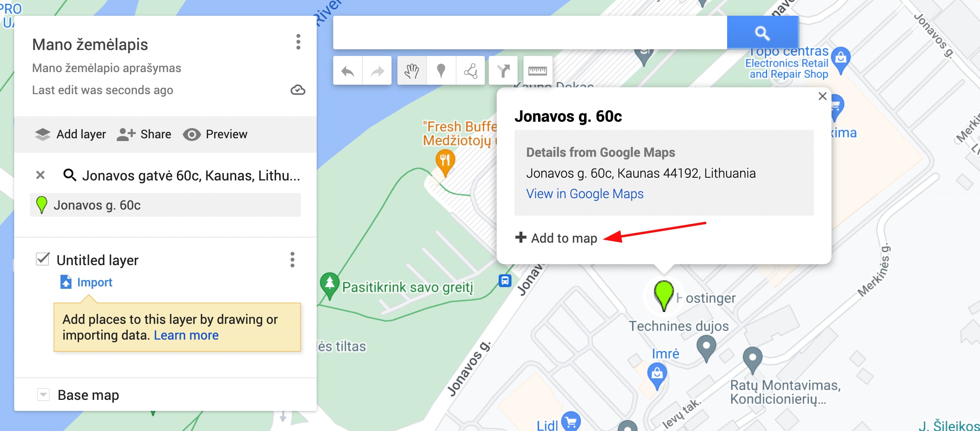Select the hand pan tool
Viewport: 980px width, 431px height.
click(x=412, y=71)
